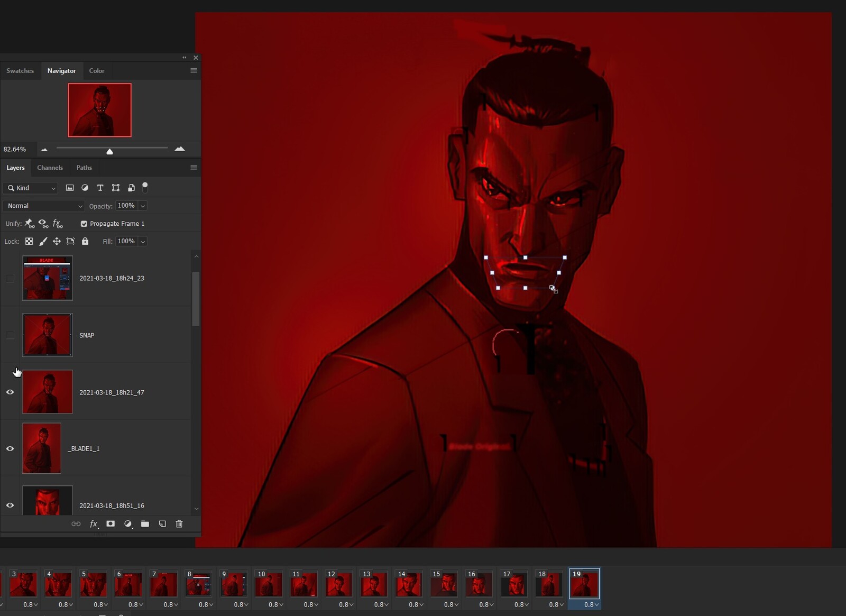The height and width of the screenshot is (616, 846).
Task: Toggle the layer filtering on/off switch
Action: pyautogui.click(x=145, y=187)
